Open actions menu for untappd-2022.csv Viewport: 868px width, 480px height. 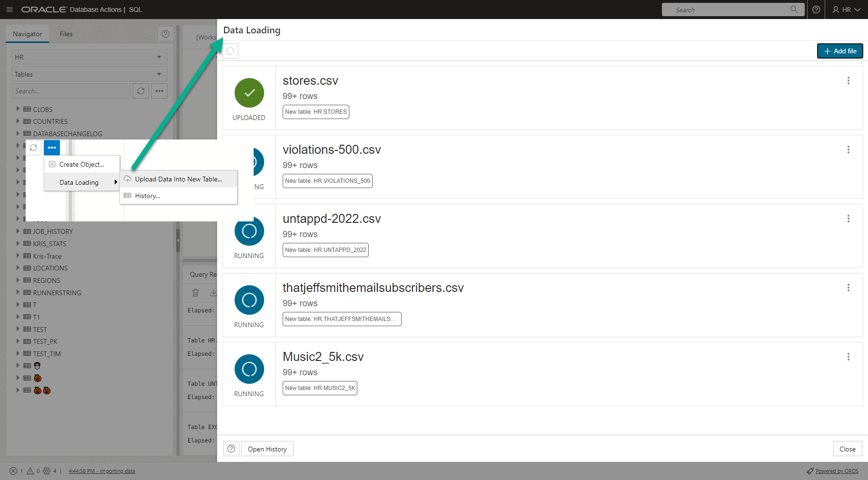(848, 219)
